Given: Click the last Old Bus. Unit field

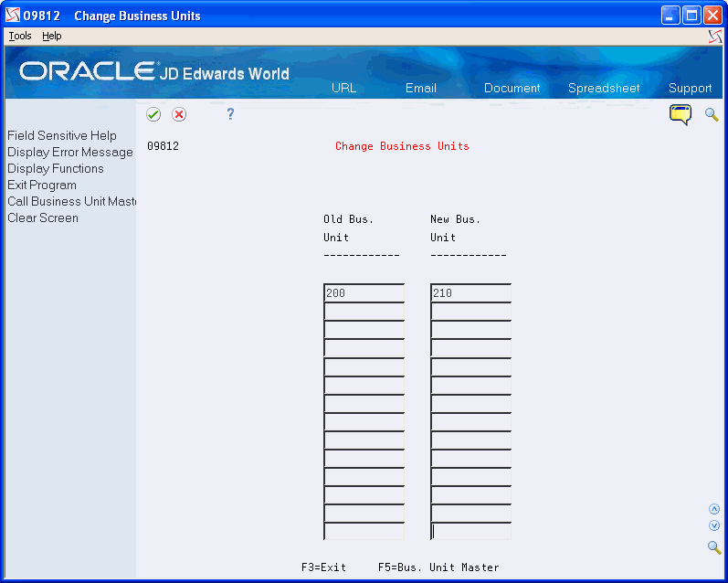Looking at the screenshot, I should tap(364, 531).
